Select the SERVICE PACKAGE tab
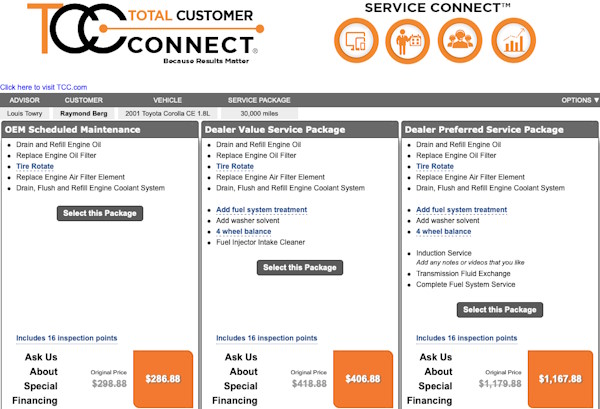Image resolution: width=600 pixels, height=409 pixels. pos(259,100)
